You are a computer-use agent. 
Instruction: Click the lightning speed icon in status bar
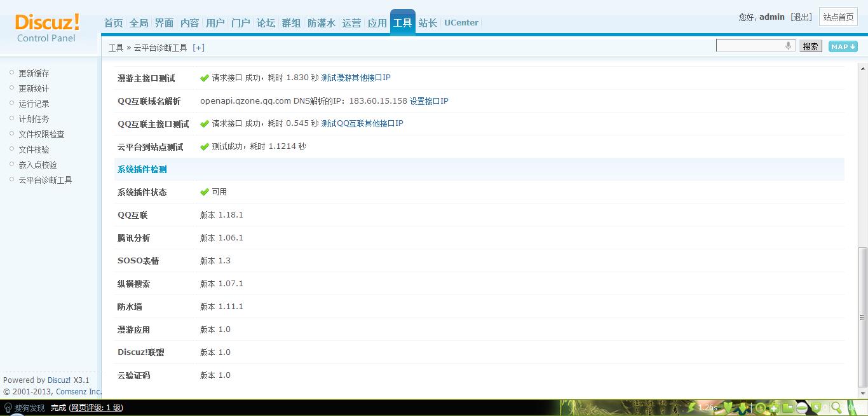click(x=692, y=408)
